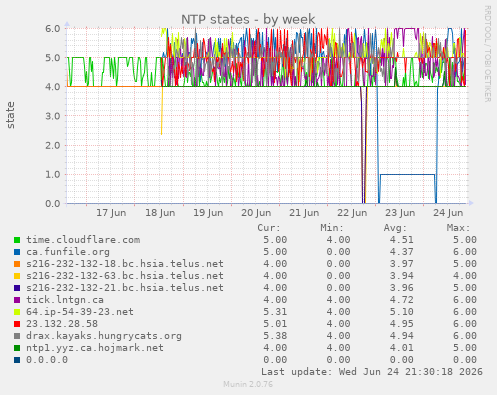Click the 18 Jun x-axis label
The height and width of the screenshot is (395, 497).
pos(160,213)
